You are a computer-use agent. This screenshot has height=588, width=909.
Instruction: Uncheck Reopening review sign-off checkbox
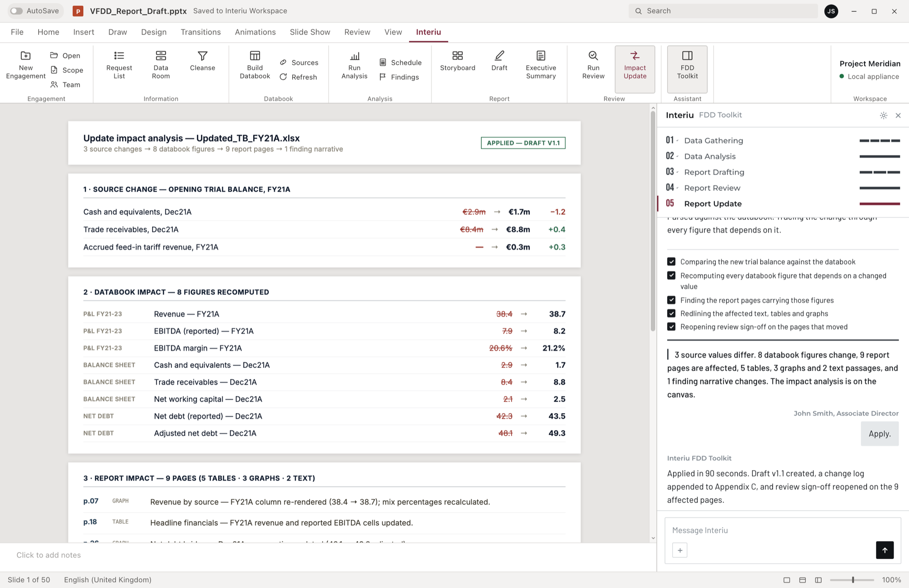click(671, 326)
